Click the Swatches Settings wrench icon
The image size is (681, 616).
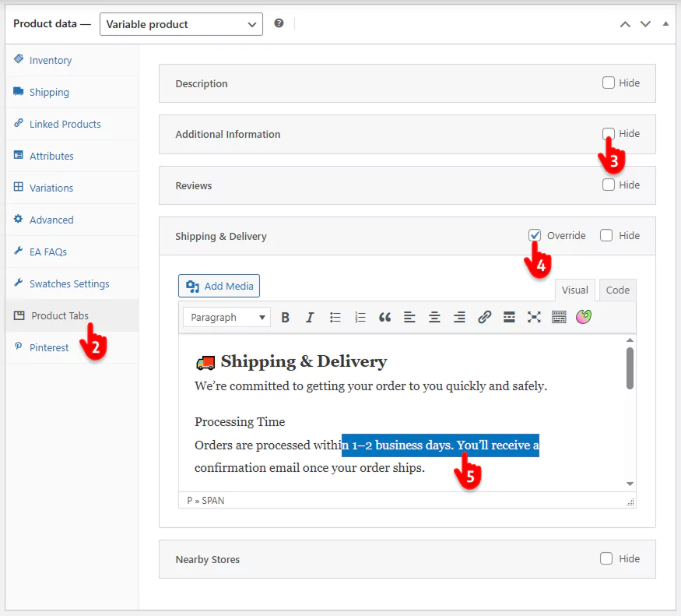pos(18,283)
